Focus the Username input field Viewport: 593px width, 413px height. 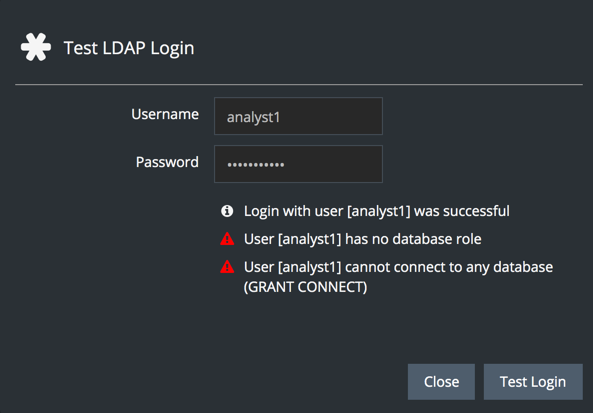(x=298, y=116)
